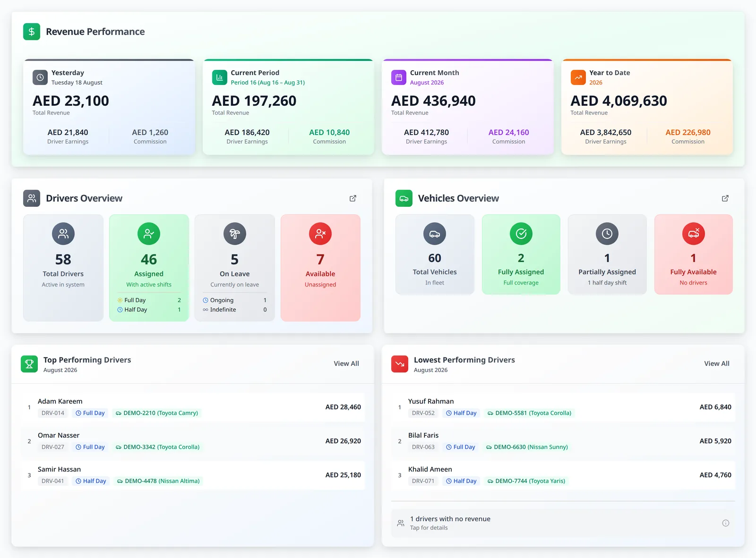
Task: Click the Fully Available red car icon
Action: pyautogui.click(x=694, y=234)
